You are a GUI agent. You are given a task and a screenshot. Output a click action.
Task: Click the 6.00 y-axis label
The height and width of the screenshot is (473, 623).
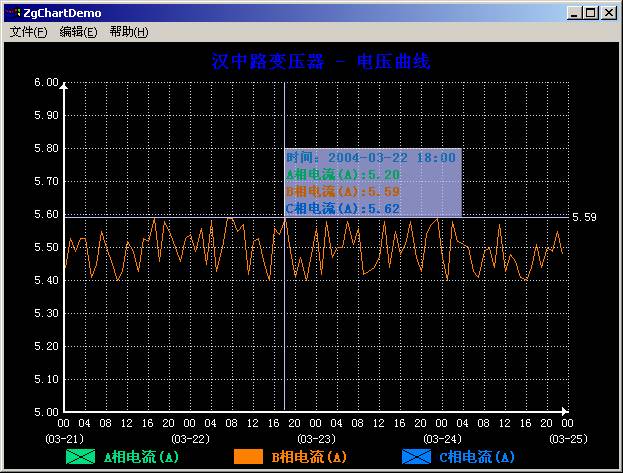[46, 82]
